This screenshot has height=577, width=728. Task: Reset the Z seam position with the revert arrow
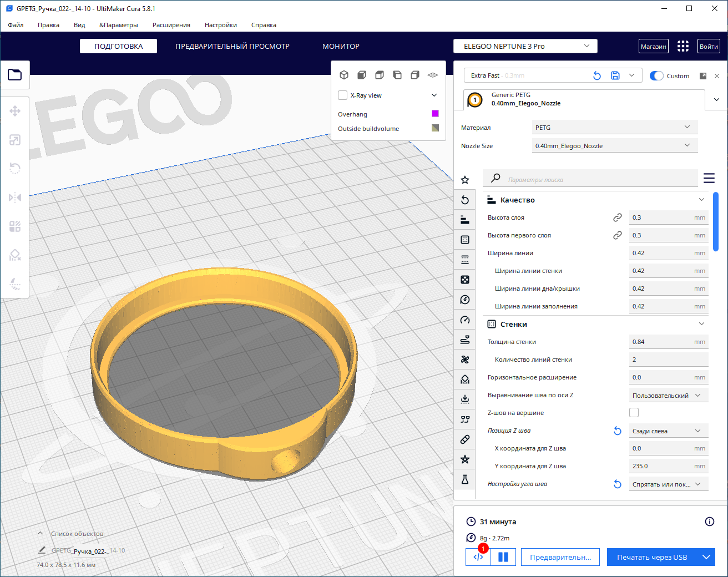click(x=617, y=431)
